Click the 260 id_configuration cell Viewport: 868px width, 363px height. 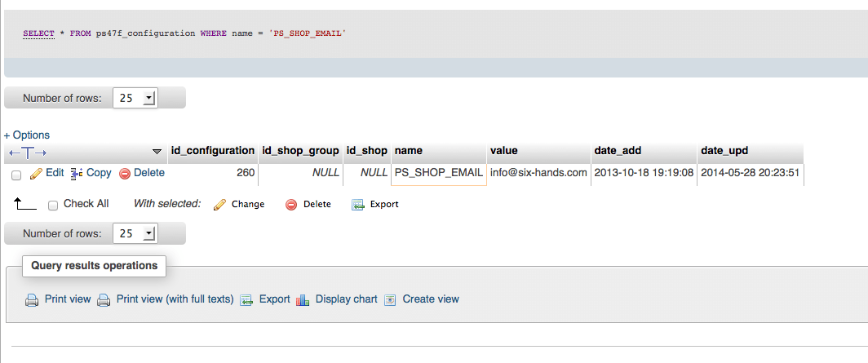click(213, 173)
